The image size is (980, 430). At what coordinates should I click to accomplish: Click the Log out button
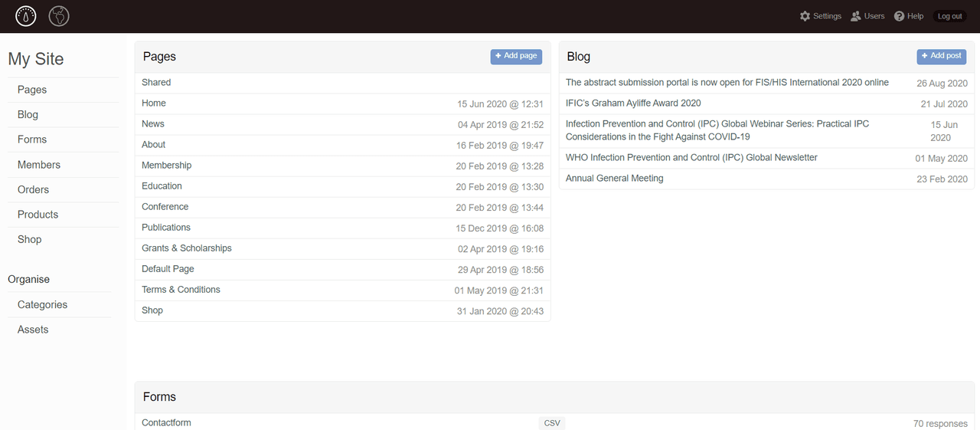pos(949,16)
